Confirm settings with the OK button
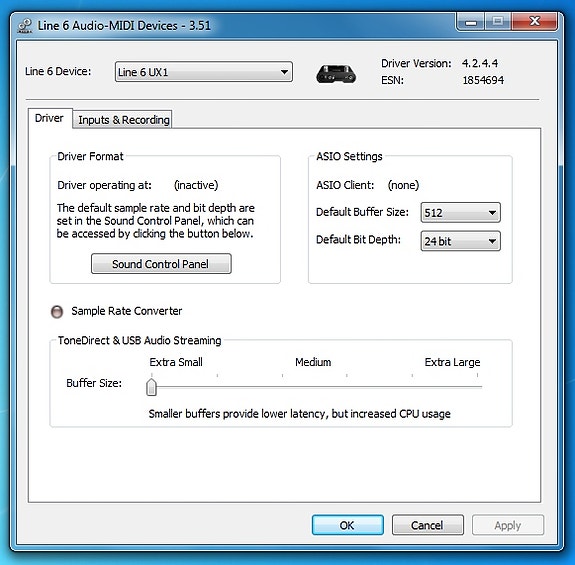 click(348, 525)
